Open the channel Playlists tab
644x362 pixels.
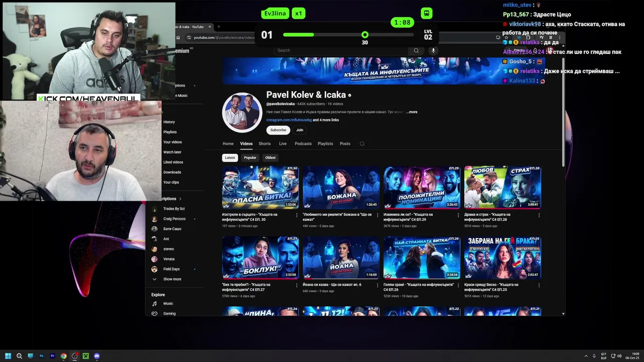pyautogui.click(x=325, y=144)
